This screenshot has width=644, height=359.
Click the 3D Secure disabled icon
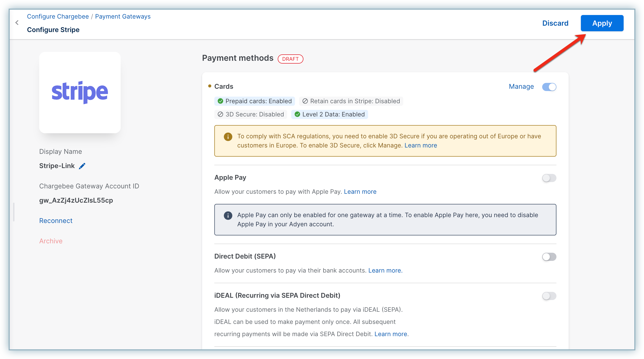(220, 114)
